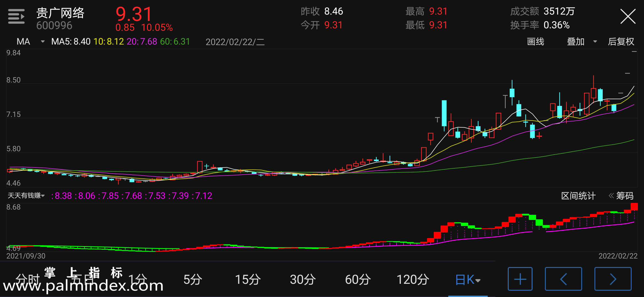Switch to the 30分 period tab

pyautogui.click(x=303, y=280)
